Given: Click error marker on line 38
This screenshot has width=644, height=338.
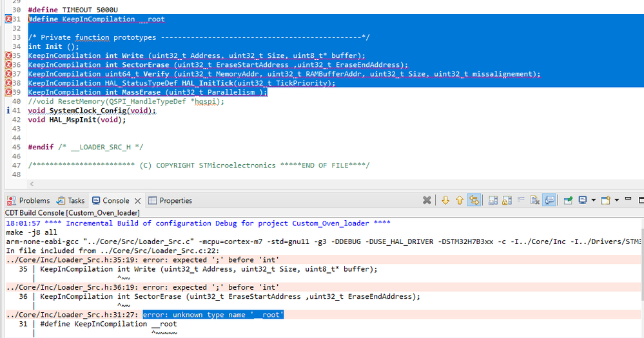Looking at the screenshot, I should click(x=8, y=83).
